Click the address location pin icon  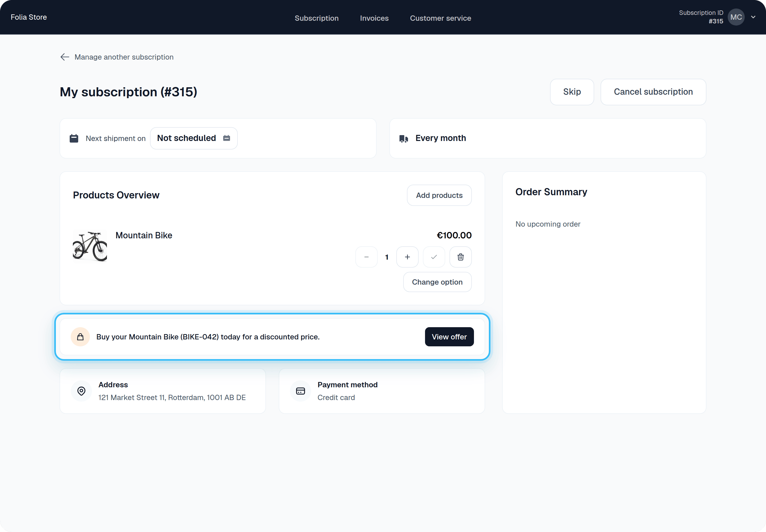point(81,391)
